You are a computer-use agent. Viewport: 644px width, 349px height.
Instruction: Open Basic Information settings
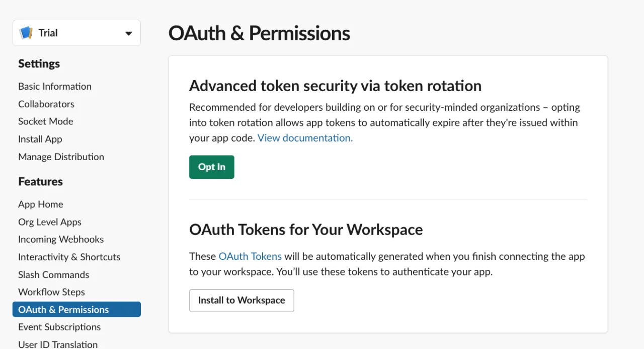(x=55, y=86)
